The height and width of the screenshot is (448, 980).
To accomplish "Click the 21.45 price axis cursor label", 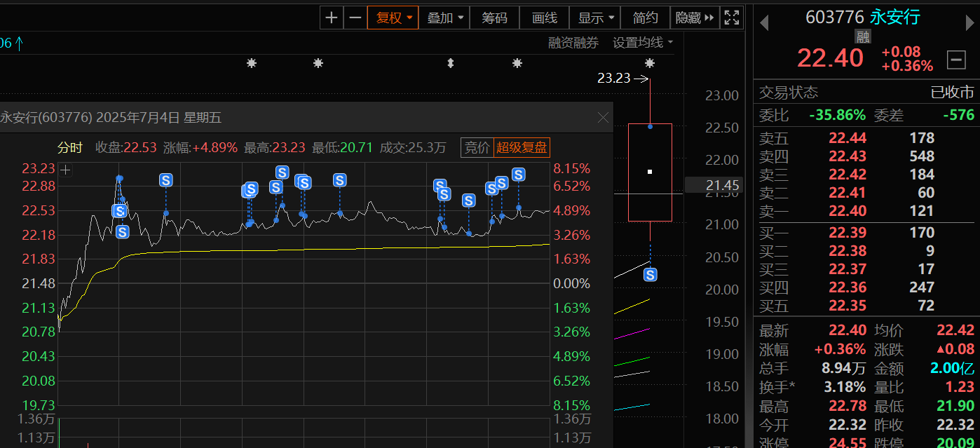I will click(723, 185).
